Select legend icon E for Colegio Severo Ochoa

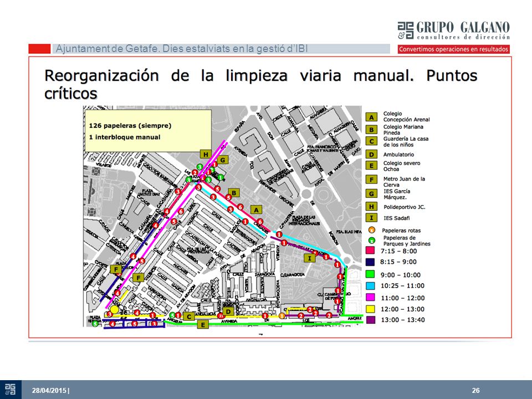[371, 166]
